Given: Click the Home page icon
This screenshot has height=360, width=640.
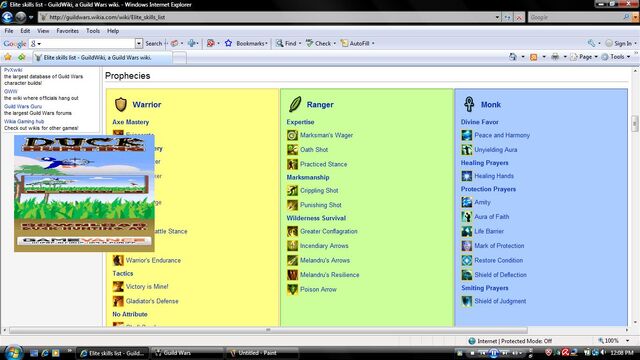Looking at the screenshot, I should pyautogui.click(x=513, y=57).
